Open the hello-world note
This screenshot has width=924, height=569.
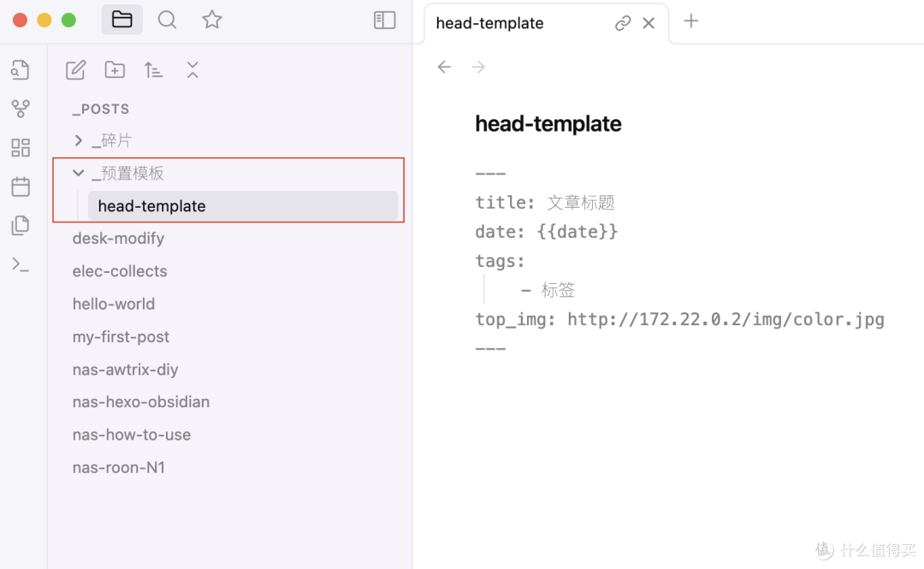(114, 304)
